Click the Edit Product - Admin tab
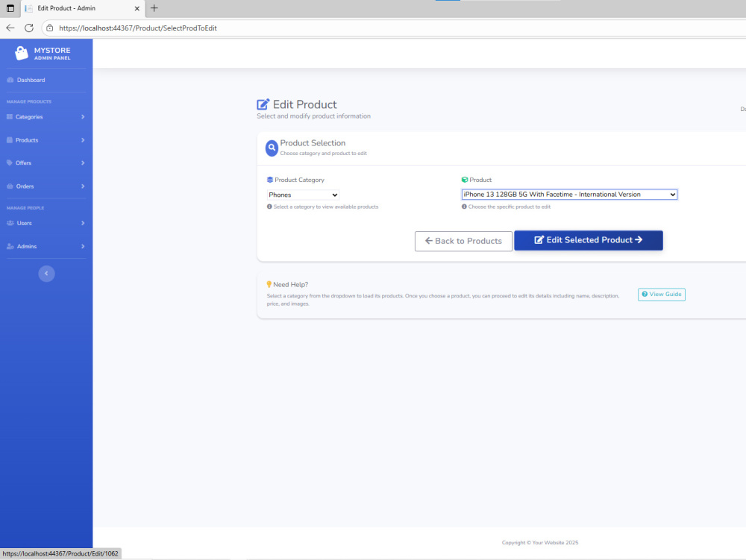This screenshot has height=560, width=746. tap(82, 8)
